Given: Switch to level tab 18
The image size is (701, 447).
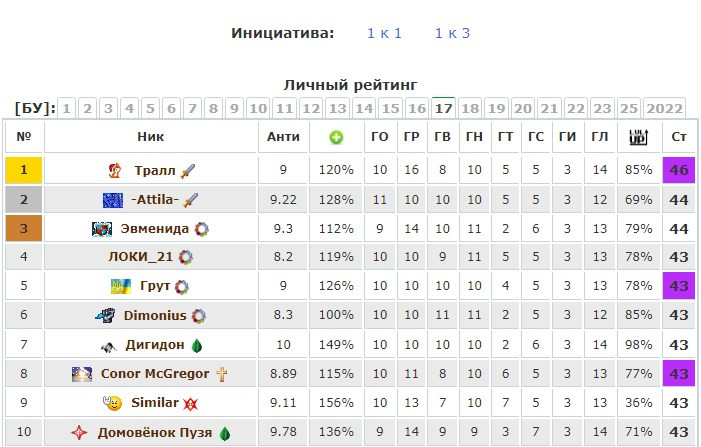Looking at the screenshot, I should click(470, 109).
